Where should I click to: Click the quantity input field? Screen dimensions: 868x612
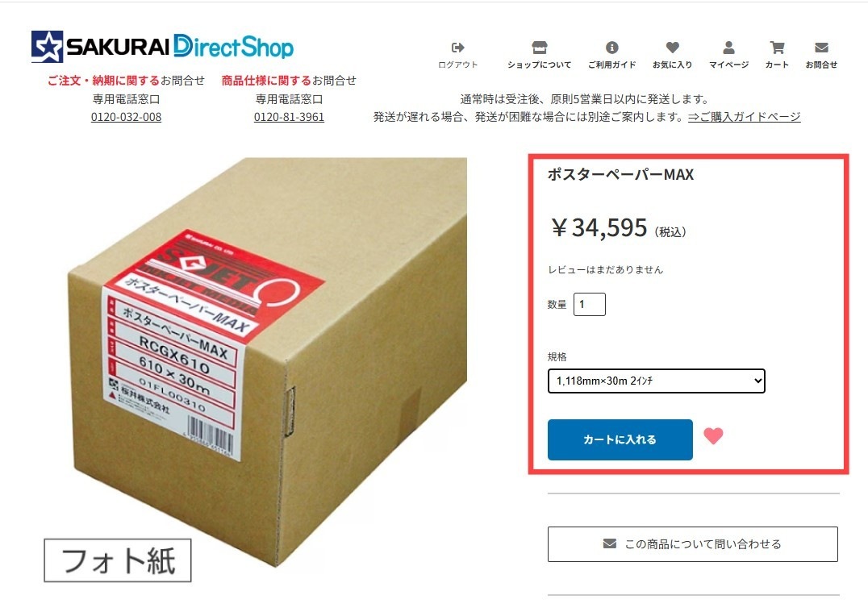[590, 304]
